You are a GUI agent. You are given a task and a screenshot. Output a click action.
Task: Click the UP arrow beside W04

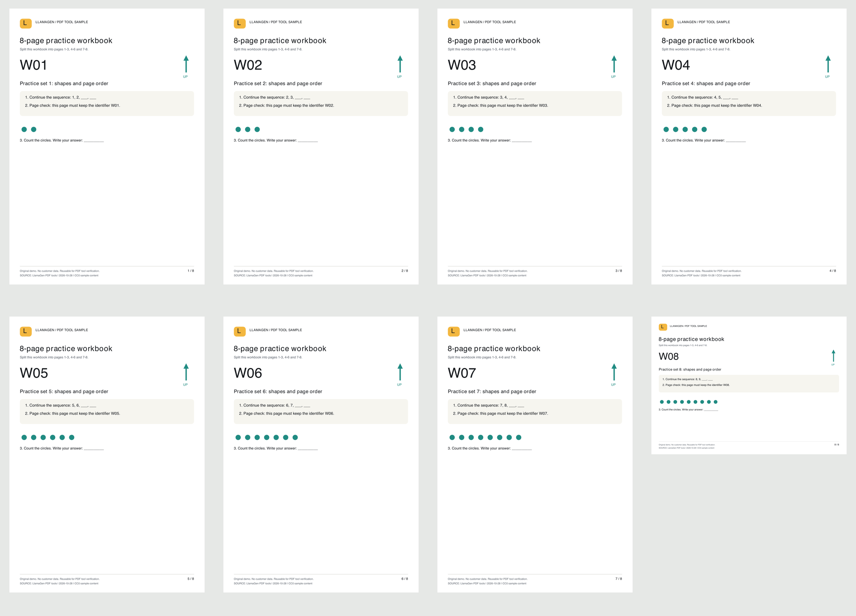click(828, 65)
